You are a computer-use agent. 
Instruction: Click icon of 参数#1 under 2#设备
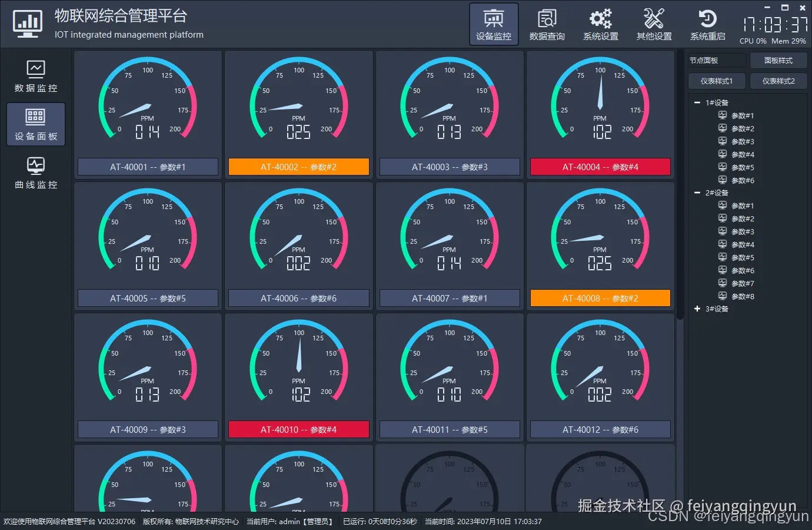(723, 206)
